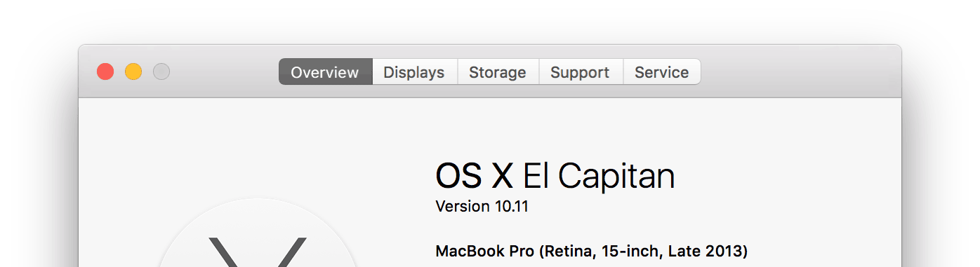The width and height of the screenshot is (980, 267).
Task: Open the Storage tab
Action: [498, 72]
